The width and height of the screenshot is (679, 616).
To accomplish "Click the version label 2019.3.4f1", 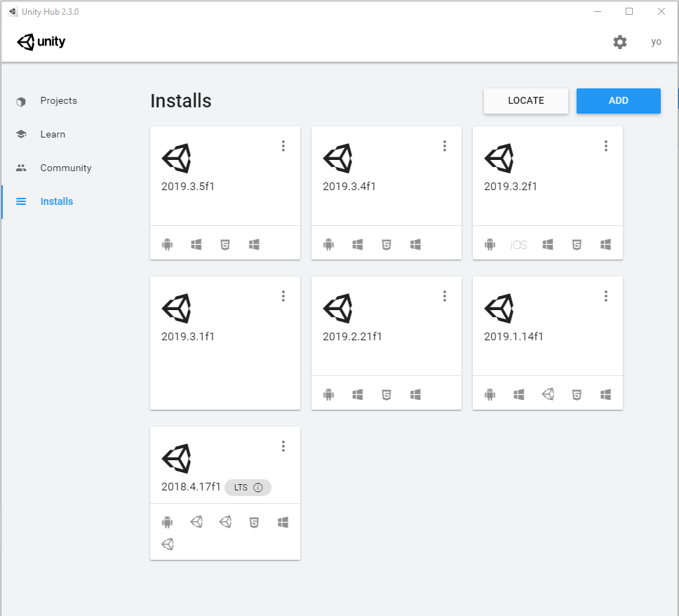I will point(349,186).
